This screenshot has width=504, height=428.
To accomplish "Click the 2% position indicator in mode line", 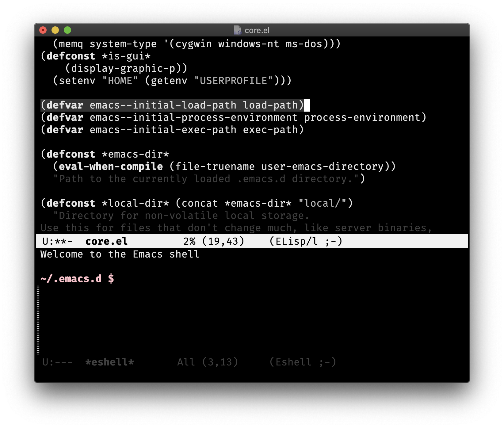I will coord(189,241).
